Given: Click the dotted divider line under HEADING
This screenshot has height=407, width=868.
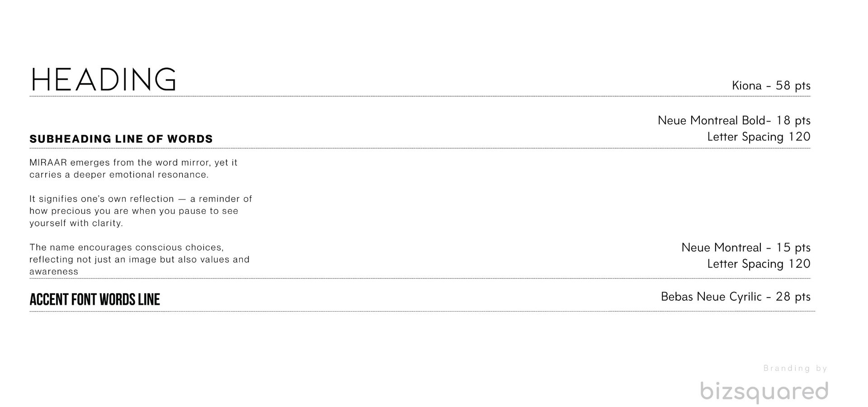Looking at the screenshot, I should 420,96.
